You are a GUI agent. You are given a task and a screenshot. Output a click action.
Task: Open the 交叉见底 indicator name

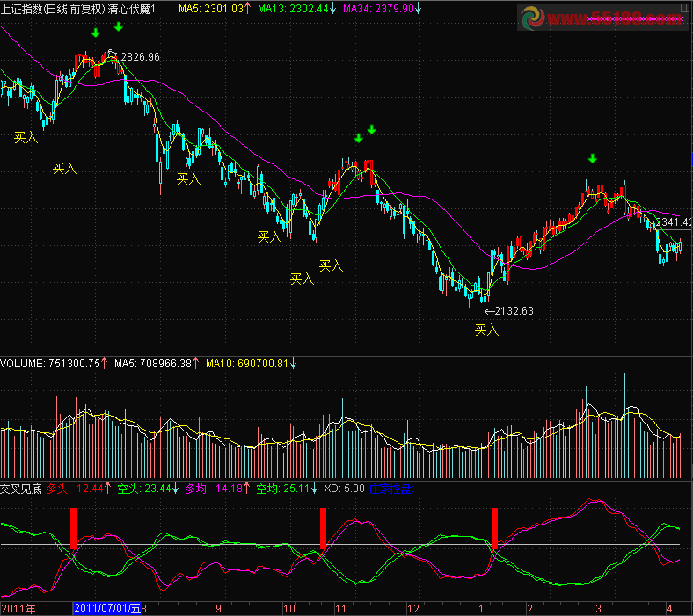pyautogui.click(x=21, y=488)
